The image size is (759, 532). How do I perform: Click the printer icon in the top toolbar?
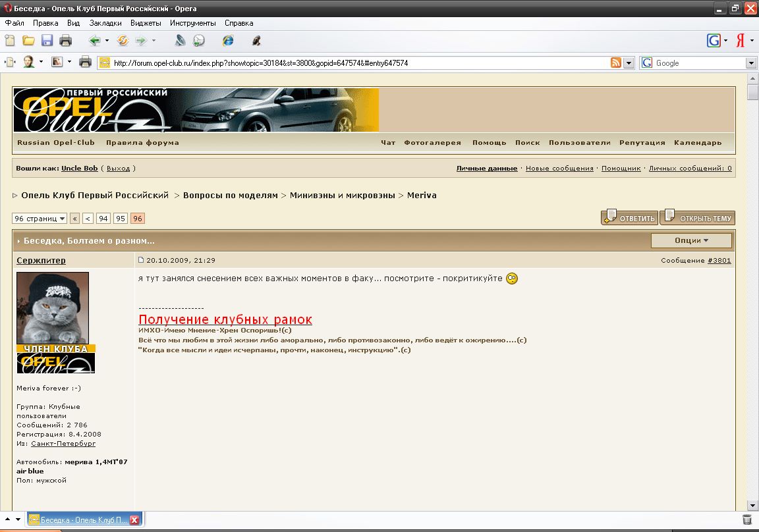coord(65,41)
